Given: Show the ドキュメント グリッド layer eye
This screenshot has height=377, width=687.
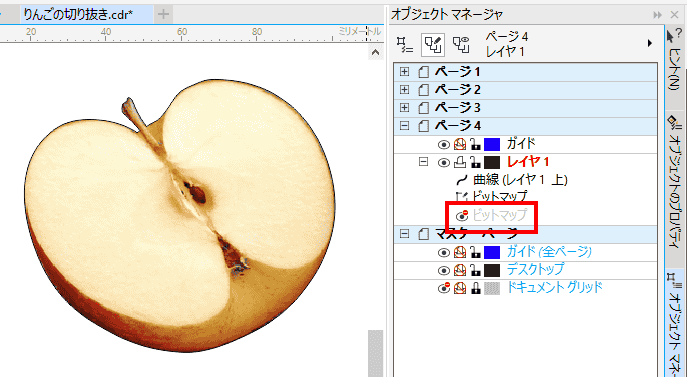Looking at the screenshot, I should [x=444, y=288].
